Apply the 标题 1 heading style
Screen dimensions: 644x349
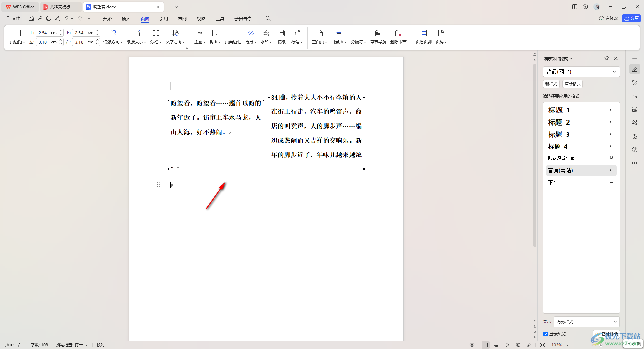coord(581,110)
